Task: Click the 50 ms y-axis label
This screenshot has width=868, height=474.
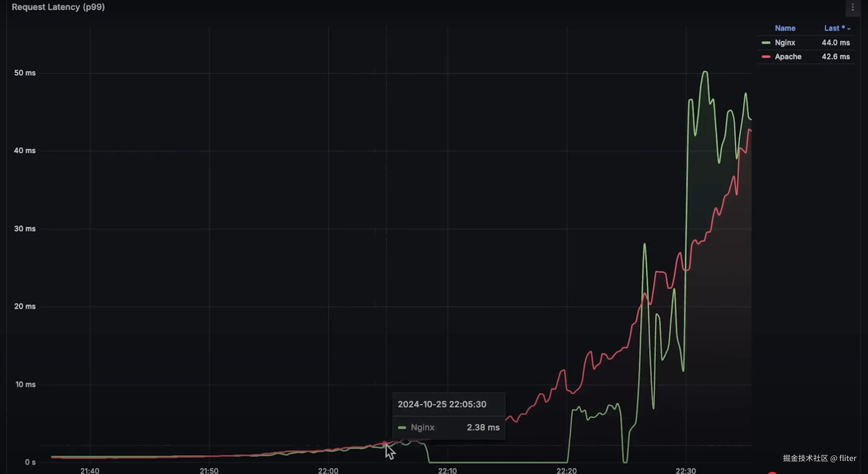Action: (25, 73)
